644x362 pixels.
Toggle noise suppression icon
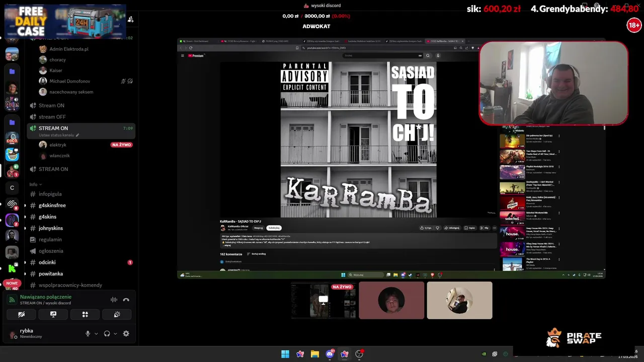114,300
